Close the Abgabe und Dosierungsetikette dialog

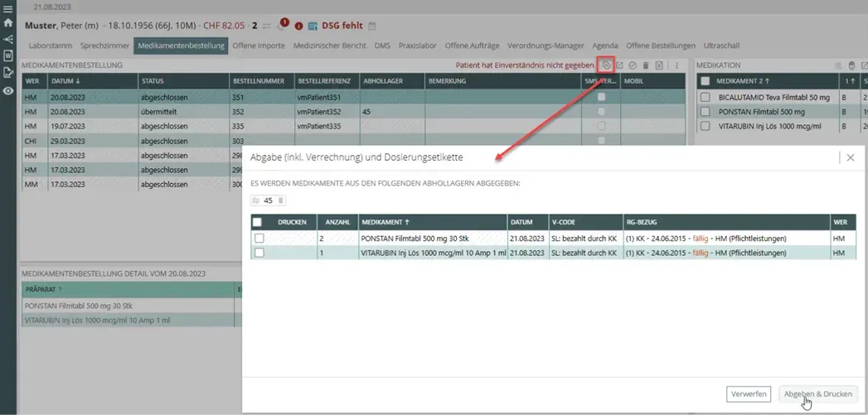[x=851, y=157]
